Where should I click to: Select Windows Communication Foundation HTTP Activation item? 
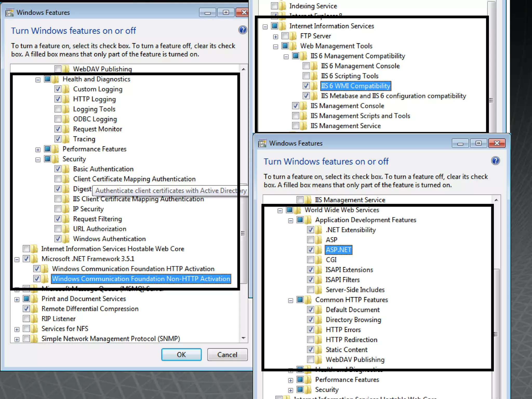[x=133, y=269]
